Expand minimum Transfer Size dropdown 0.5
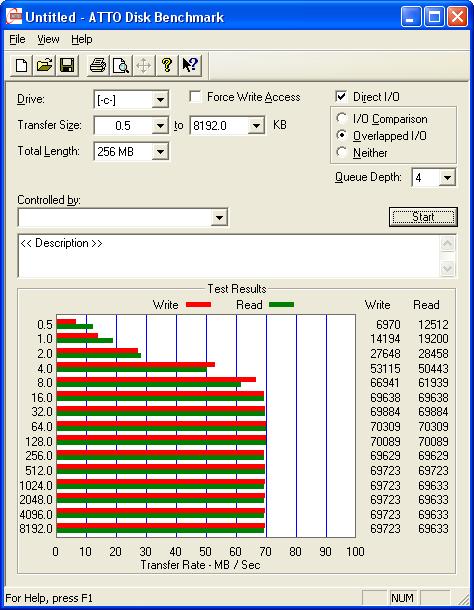 point(160,126)
